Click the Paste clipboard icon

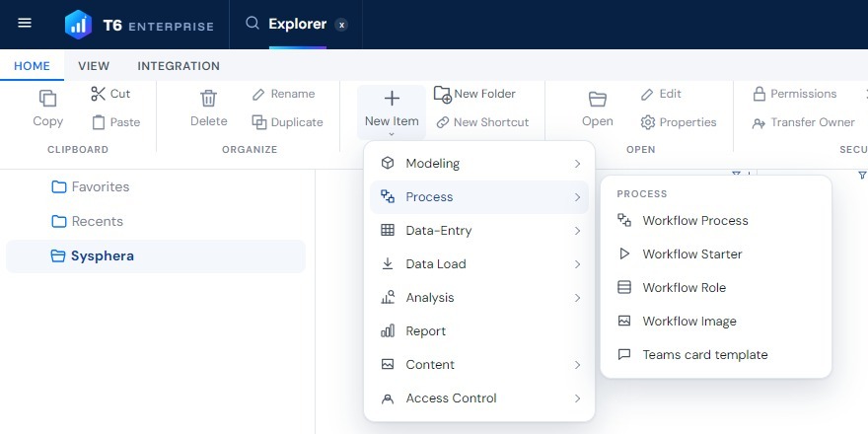[99, 122]
